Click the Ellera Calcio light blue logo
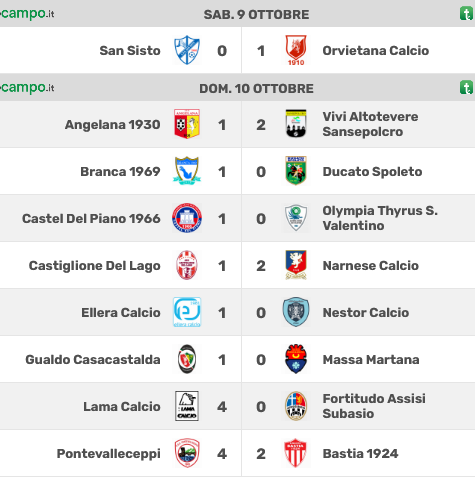Image resolution: width=475 pixels, height=485 pixels. (187, 312)
